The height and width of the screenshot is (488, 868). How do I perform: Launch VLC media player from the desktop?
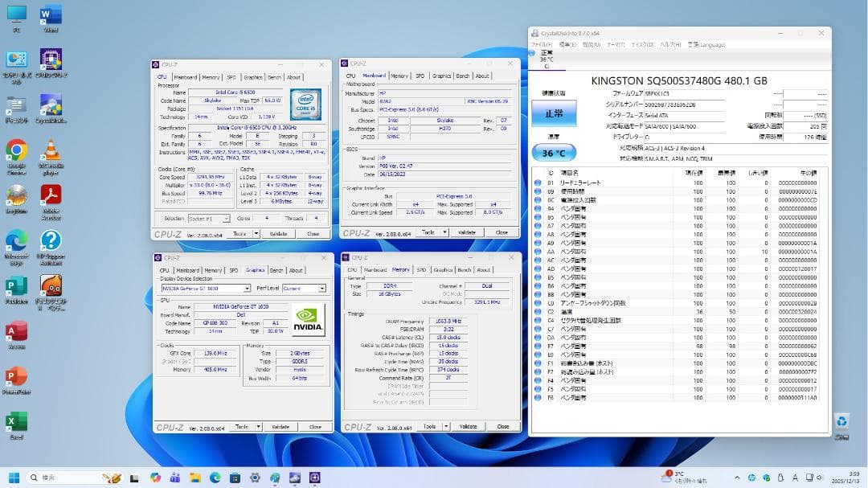click(51, 158)
